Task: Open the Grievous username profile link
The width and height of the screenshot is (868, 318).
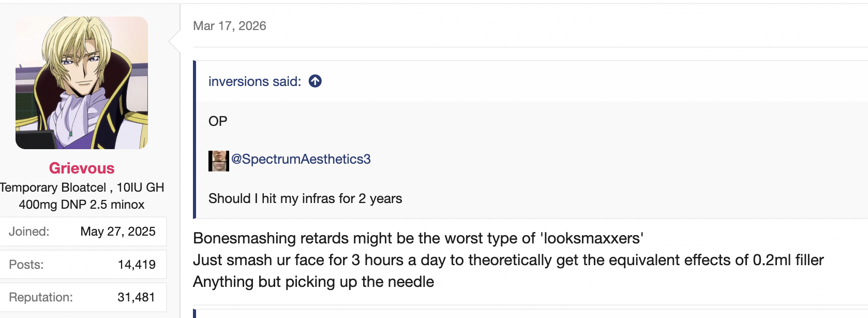Action: coord(82,168)
